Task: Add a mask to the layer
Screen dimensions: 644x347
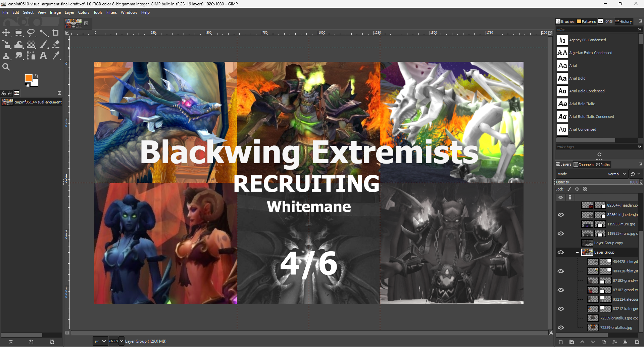Action: coord(625,342)
